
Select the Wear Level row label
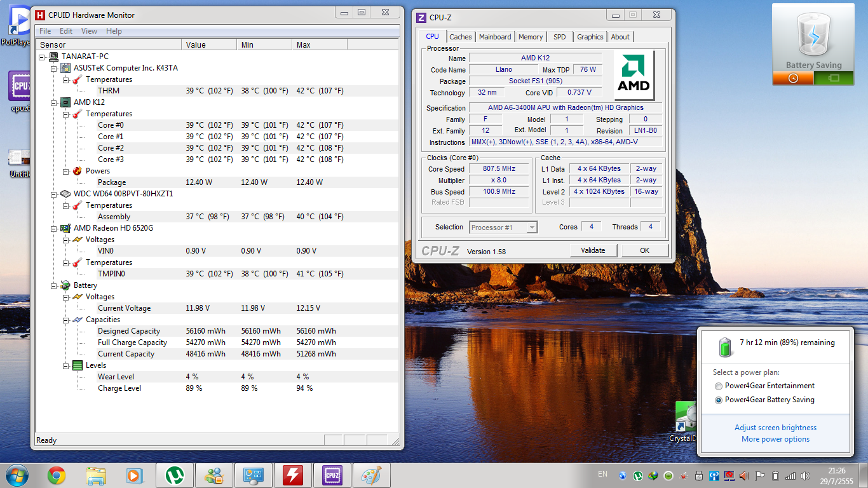116,377
